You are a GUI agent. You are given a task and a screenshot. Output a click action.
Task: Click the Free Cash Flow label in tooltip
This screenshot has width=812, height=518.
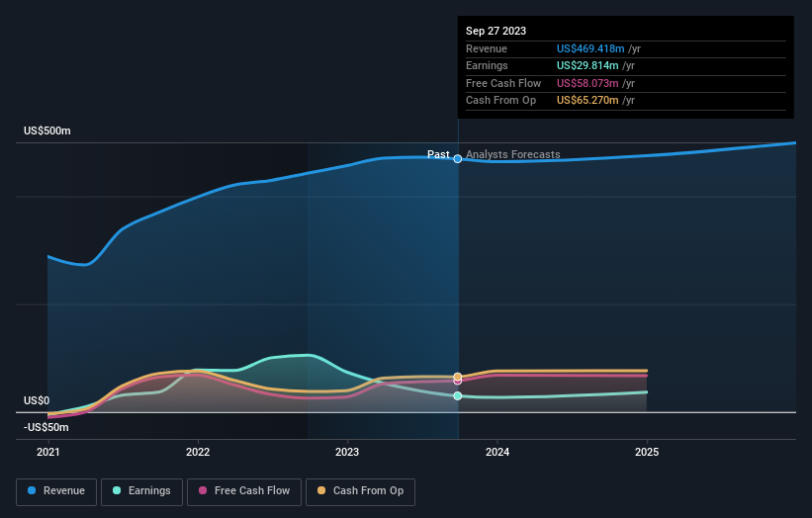(503, 83)
